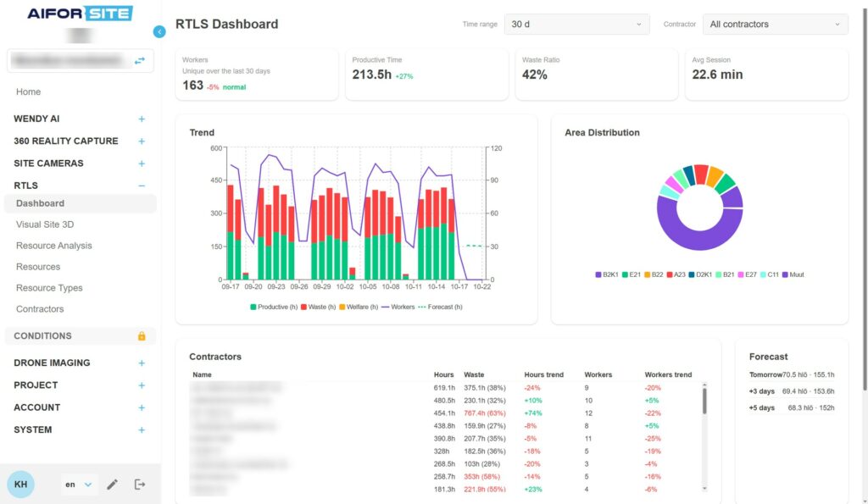The width and height of the screenshot is (868, 504).
Task: Go to Home in the sidebar
Action: [x=28, y=91]
